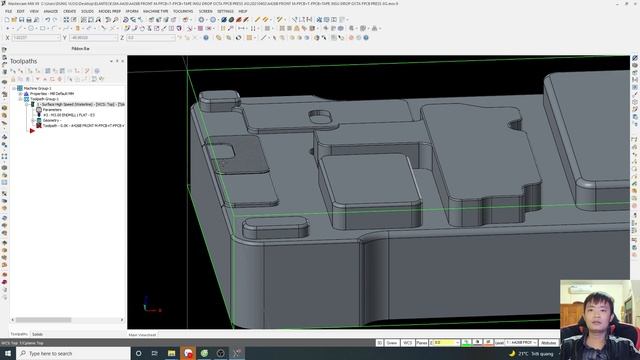Collapse the Toolpath Group-1 node
The image size is (640, 360).
click(x=20, y=99)
